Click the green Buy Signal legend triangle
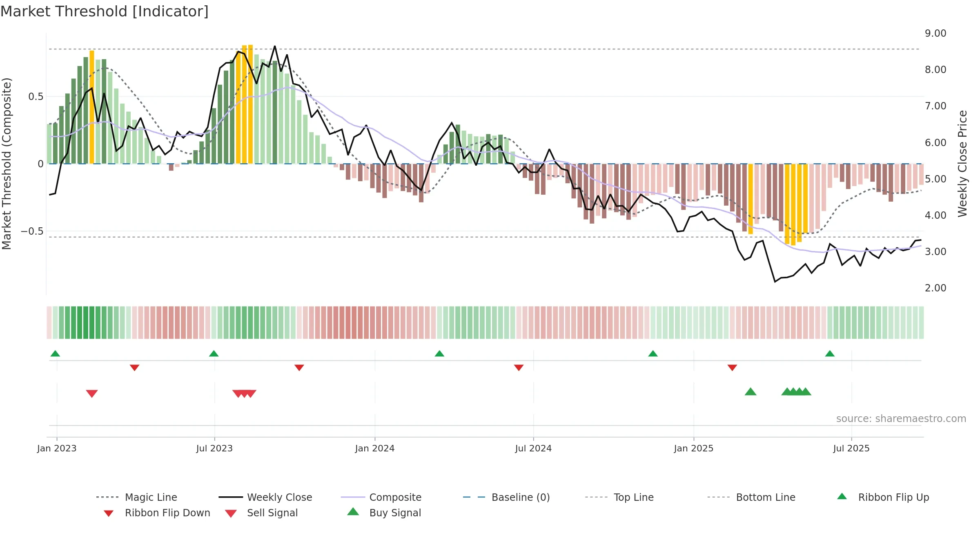980x551 pixels. point(353,511)
